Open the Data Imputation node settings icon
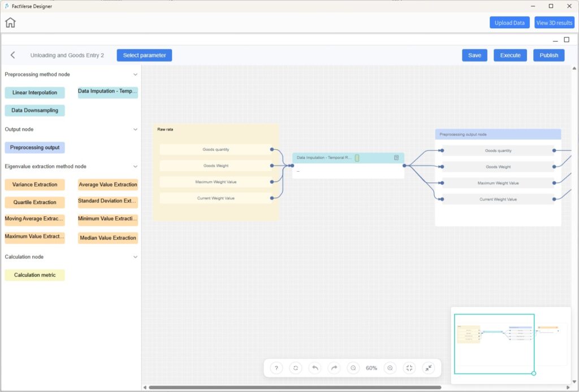579x392 pixels. pyautogui.click(x=396, y=158)
